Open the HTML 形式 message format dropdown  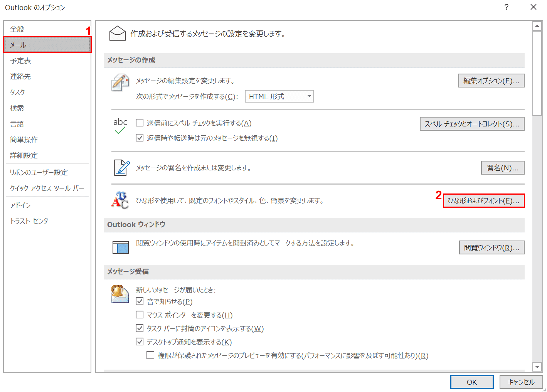tap(279, 96)
